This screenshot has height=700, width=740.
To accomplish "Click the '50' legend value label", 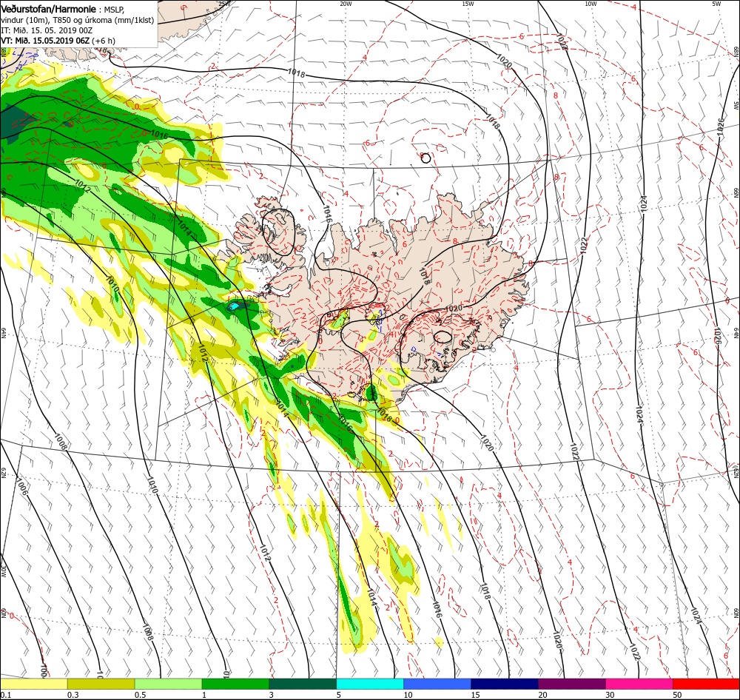I will coord(677,695).
